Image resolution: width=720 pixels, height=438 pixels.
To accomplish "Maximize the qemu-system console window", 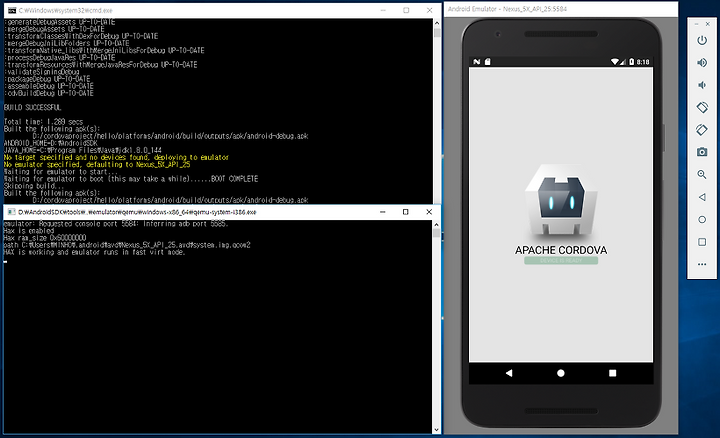I will 405,212.
